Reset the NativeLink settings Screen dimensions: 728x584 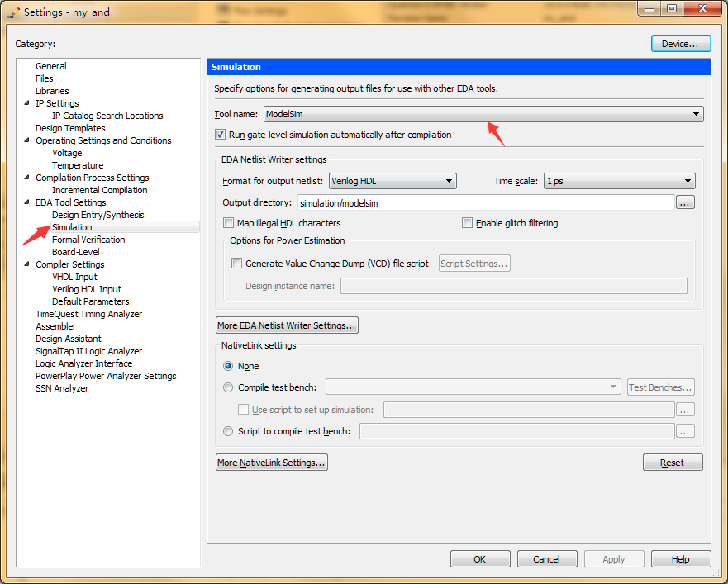coord(672,462)
